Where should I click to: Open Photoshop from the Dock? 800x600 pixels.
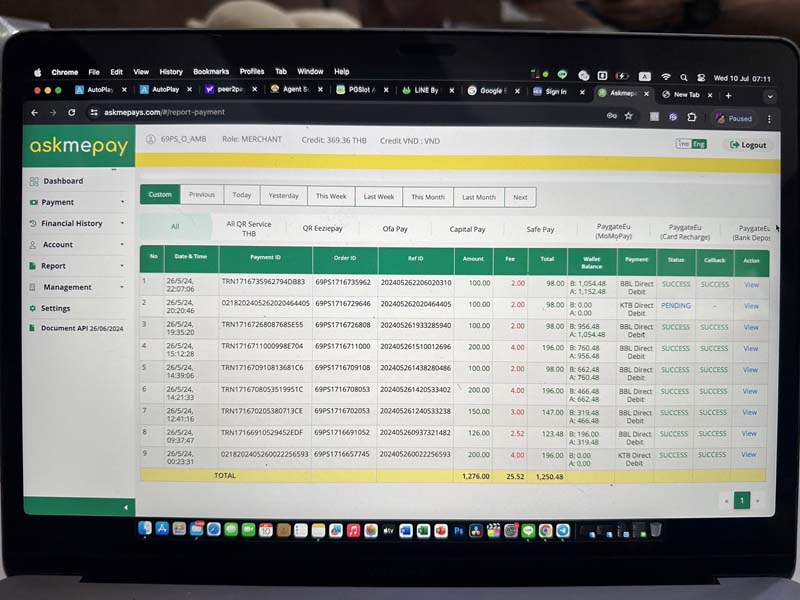[459, 531]
